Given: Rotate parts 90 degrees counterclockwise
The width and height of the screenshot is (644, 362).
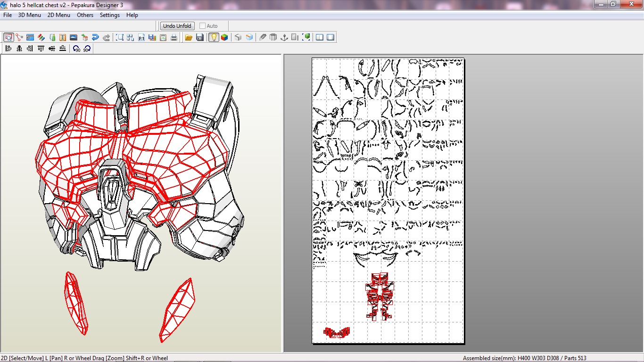Looking at the screenshot, I should (x=76, y=49).
